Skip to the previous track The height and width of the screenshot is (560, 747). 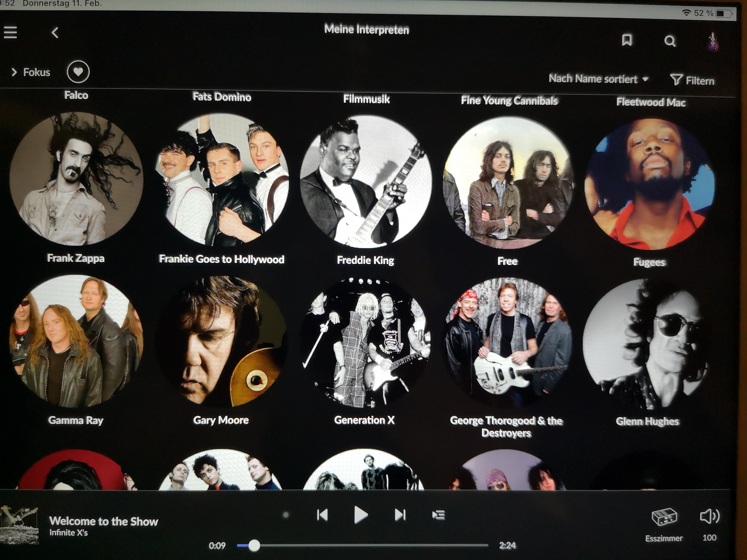coord(322,515)
